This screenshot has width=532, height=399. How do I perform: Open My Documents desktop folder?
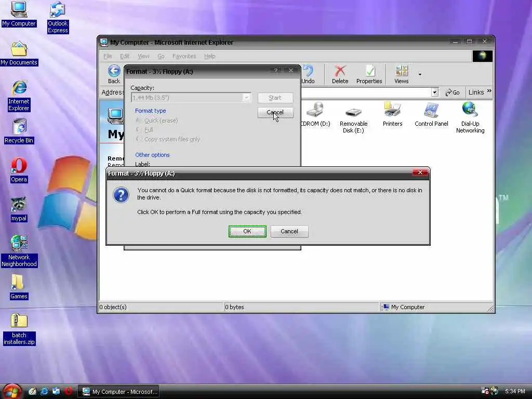tap(19, 54)
